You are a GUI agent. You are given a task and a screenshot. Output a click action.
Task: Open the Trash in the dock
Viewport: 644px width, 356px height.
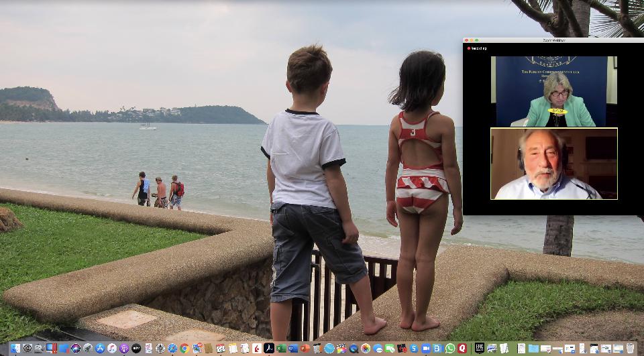pyautogui.click(x=630, y=348)
